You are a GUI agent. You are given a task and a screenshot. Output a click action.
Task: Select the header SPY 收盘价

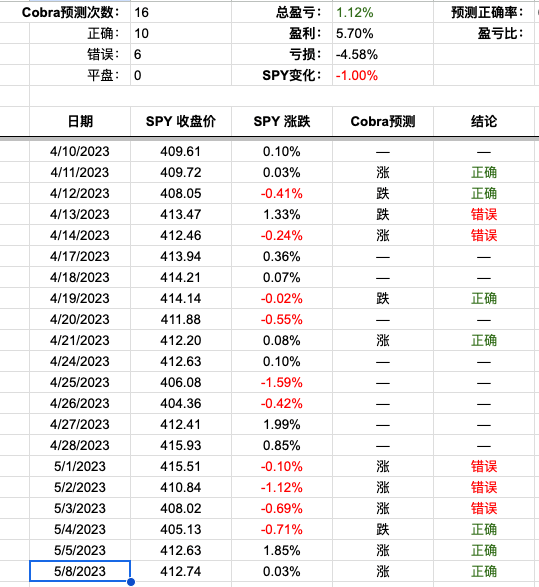(x=181, y=121)
